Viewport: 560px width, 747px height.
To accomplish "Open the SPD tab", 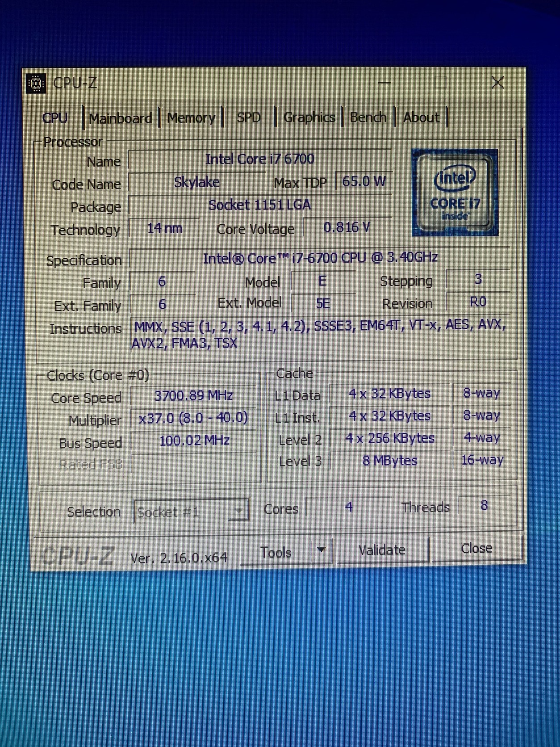I will pos(249,118).
